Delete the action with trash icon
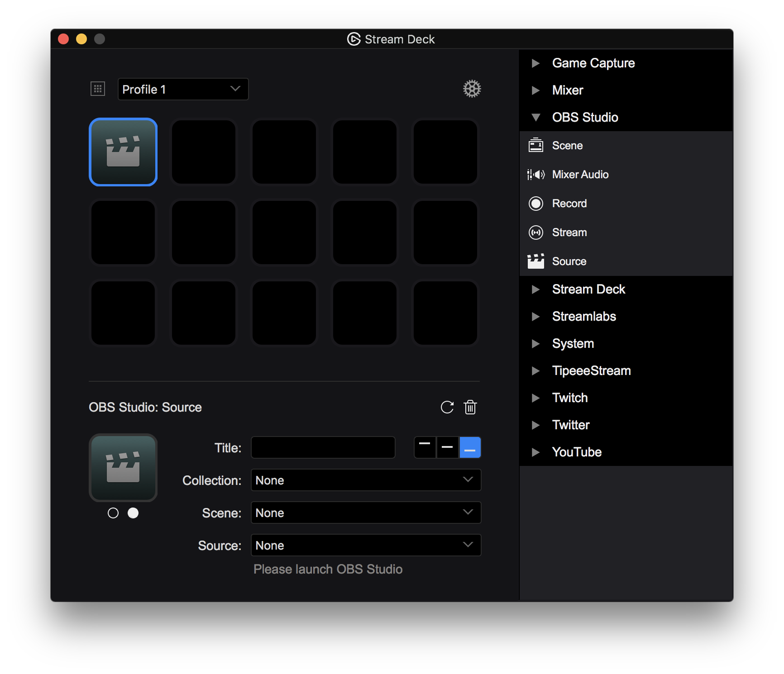 click(x=470, y=407)
